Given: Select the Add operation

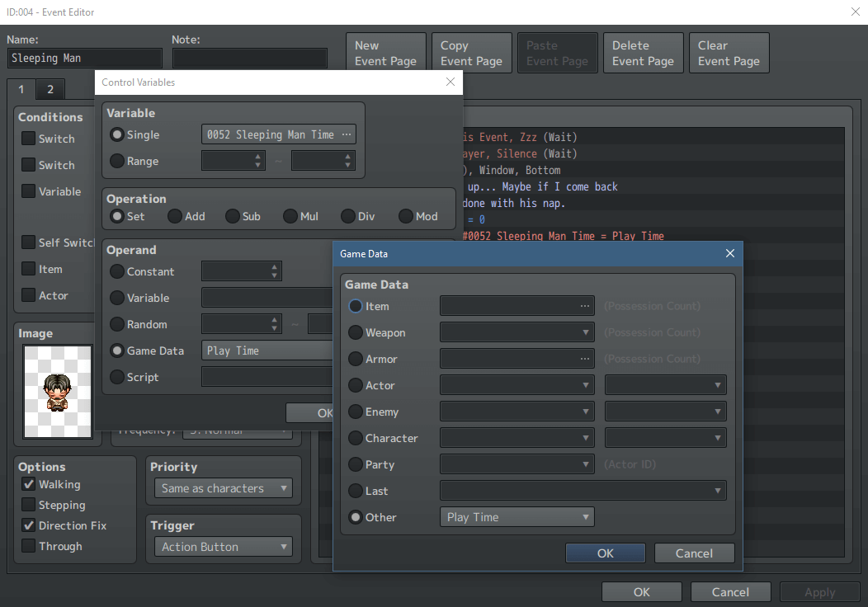Looking at the screenshot, I should pyautogui.click(x=174, y=216).
